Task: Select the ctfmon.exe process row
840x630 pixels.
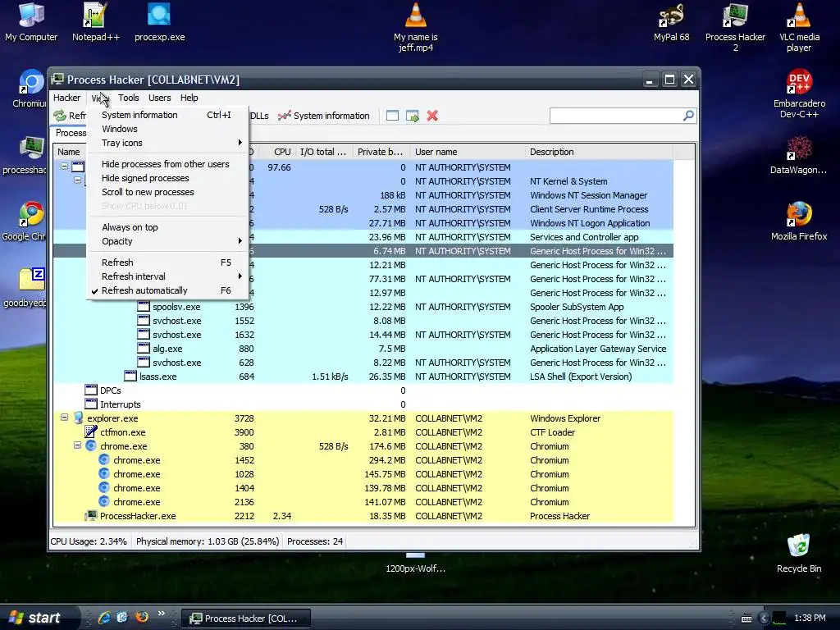Action: [x=363, y=432]
